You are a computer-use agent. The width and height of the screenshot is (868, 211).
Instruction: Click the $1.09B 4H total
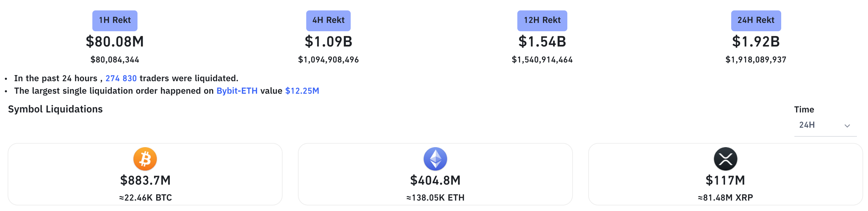click(x=328, y=42)
